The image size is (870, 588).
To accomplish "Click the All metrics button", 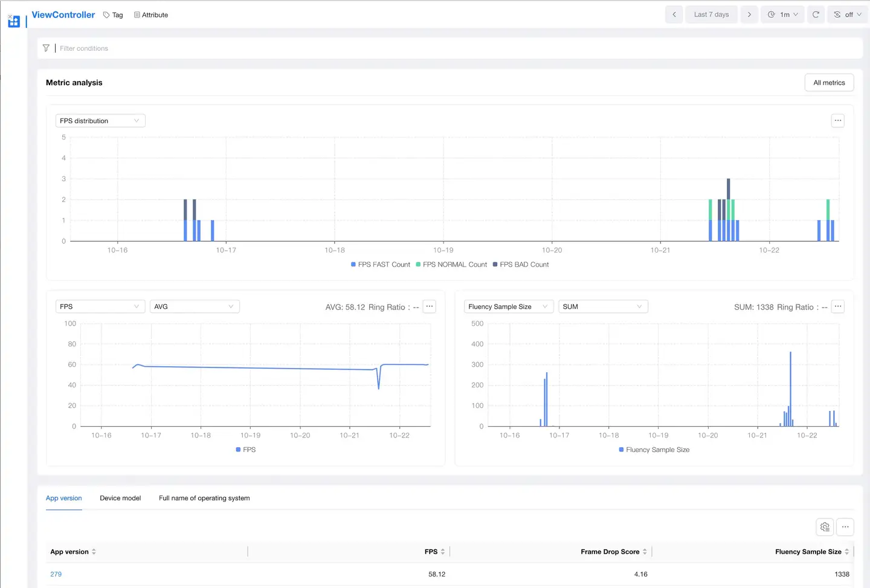I will (x=829, y=83).
